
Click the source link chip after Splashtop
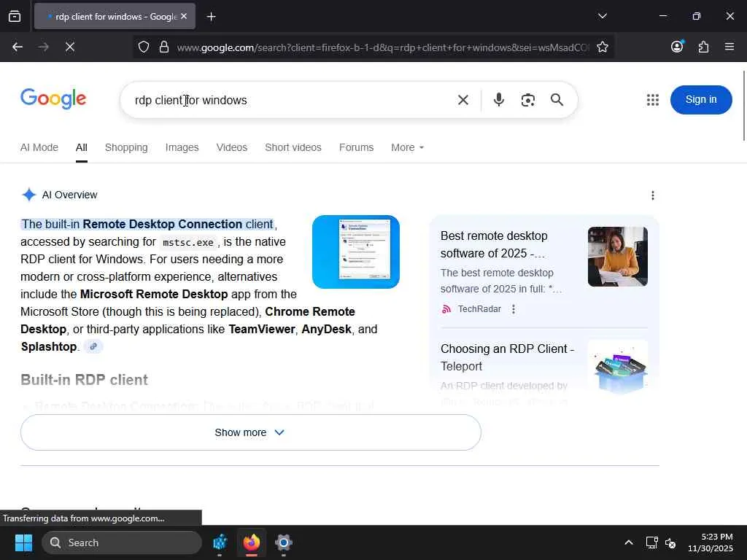(x=93, y=346)
